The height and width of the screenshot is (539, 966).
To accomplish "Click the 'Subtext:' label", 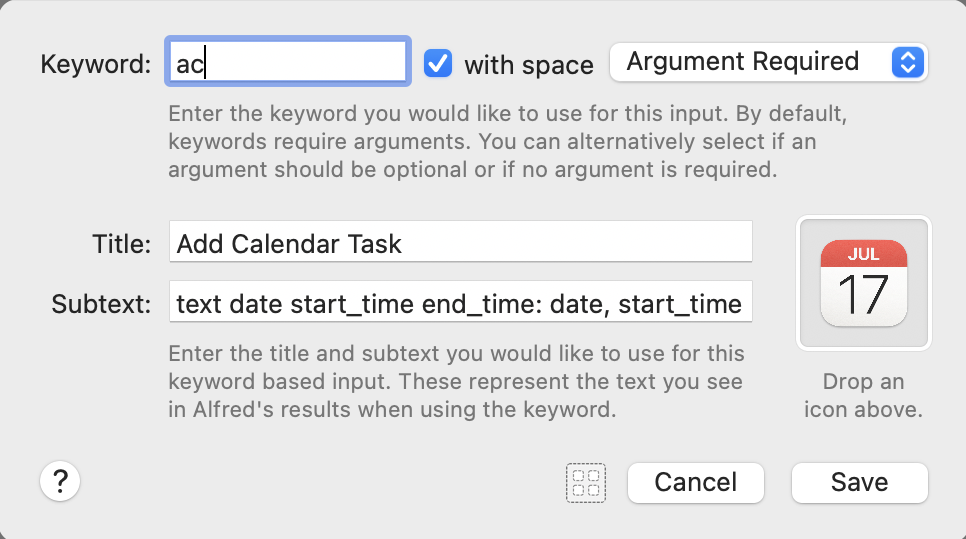I will (101, 304).
